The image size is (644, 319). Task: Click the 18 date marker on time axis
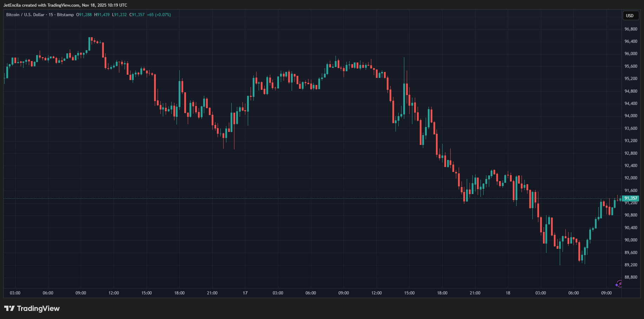pos(508,293)
